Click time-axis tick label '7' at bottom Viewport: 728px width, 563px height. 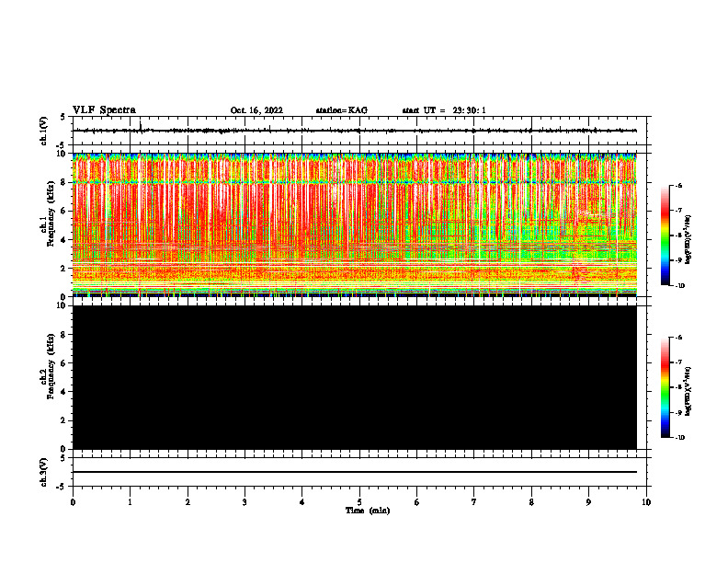click(474, 502)
